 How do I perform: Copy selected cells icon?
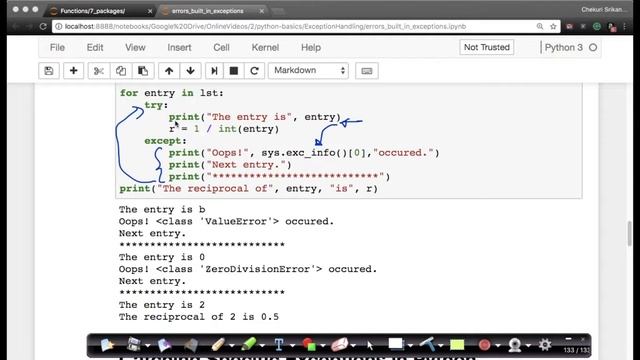[121, 71]
